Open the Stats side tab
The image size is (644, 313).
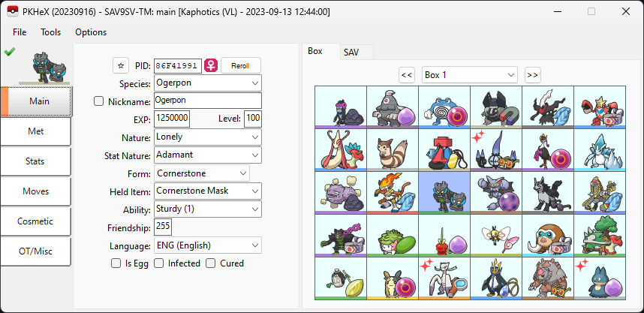(x=36, y=161)
